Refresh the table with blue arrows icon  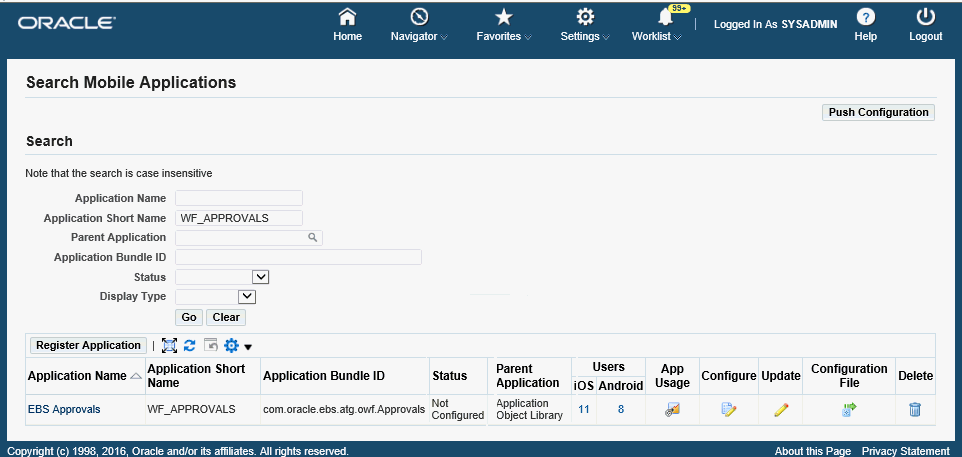click(x=190, y=346)
